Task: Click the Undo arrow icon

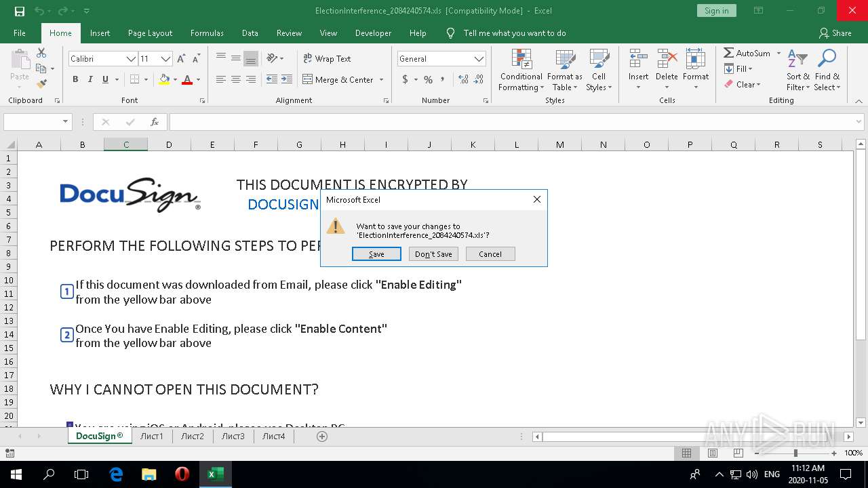Action: click(x=39, y=11)
